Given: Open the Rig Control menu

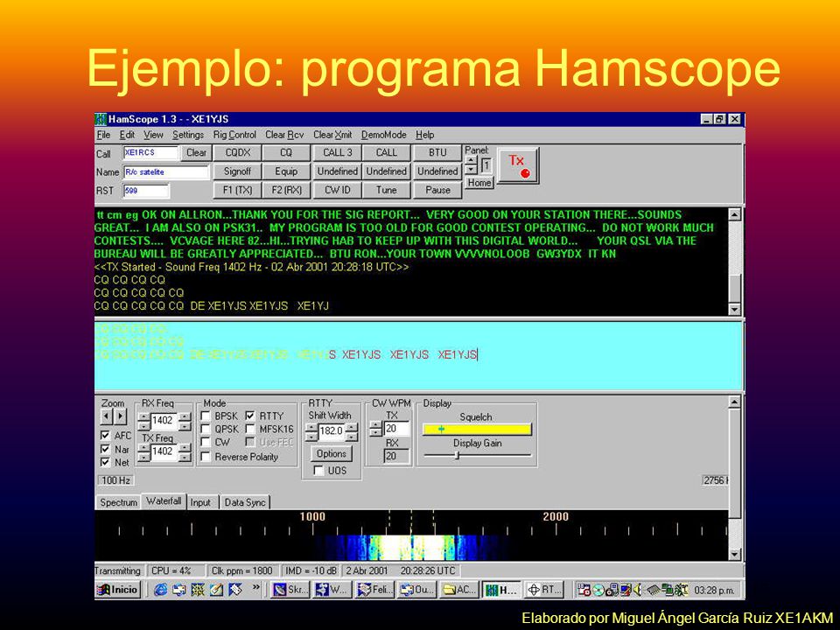Looking at the screenshot, I should [234, 135].
